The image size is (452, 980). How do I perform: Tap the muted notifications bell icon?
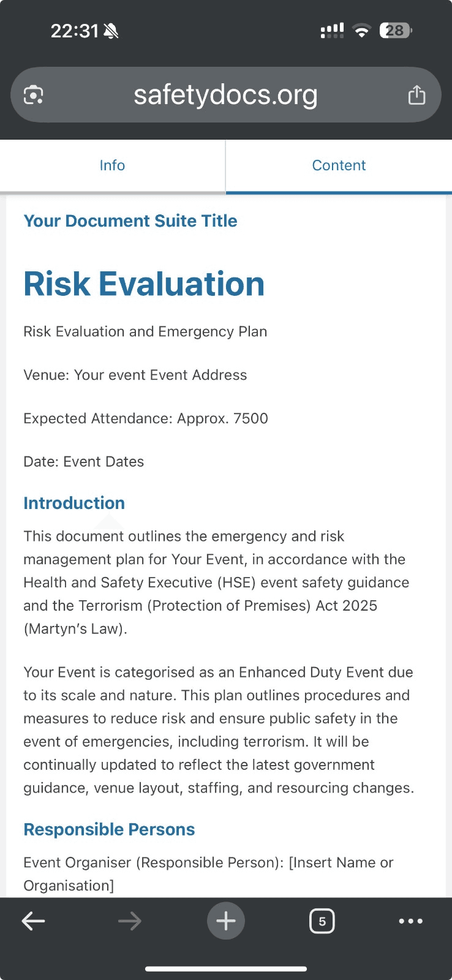[x=112, y=31]
